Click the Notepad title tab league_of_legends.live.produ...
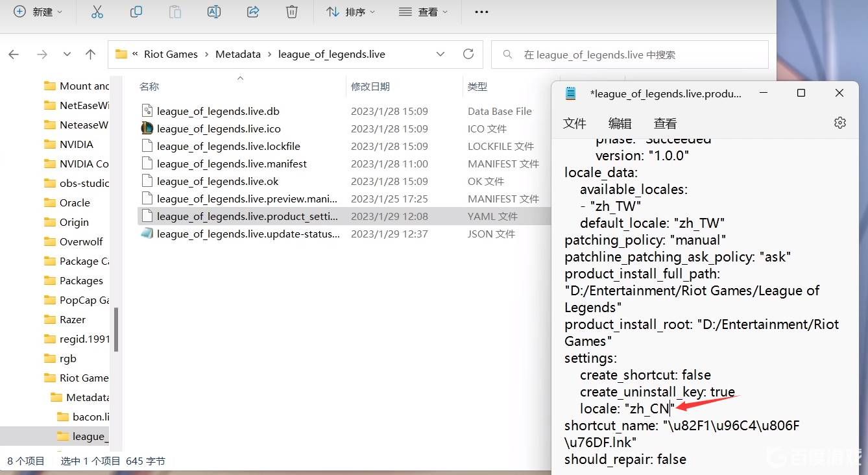The height and width of the screenshot is (475, 868). click(x=666, y=93)
